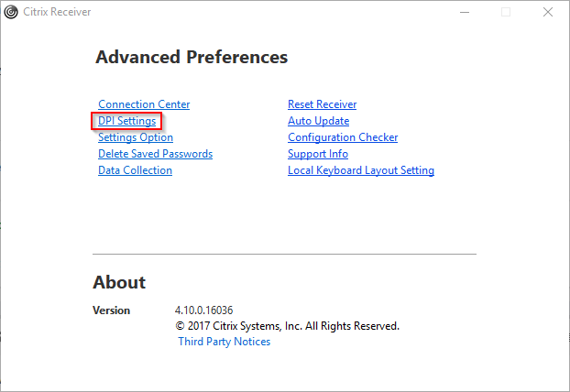
Task: Click the Advanced Preferences heading
Action: pyautogui.click(x=192, y=57)
